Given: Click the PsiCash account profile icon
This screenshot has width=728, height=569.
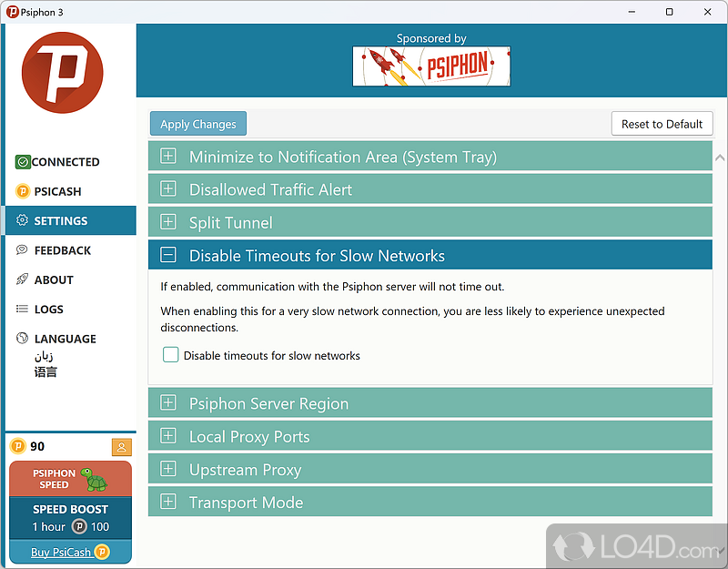Looking at the screenshot, I should (x=121, y=447).
